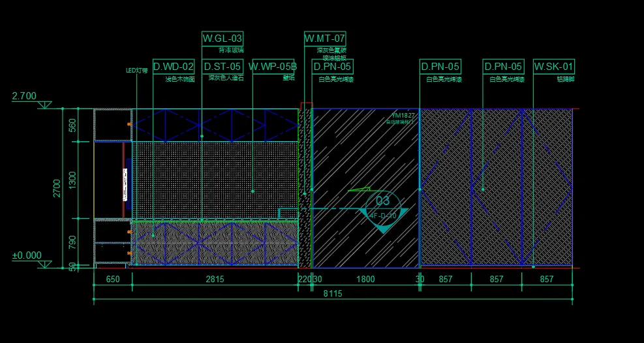
Task: Click the 790 vertical dimension text
Action: (72, 242)
